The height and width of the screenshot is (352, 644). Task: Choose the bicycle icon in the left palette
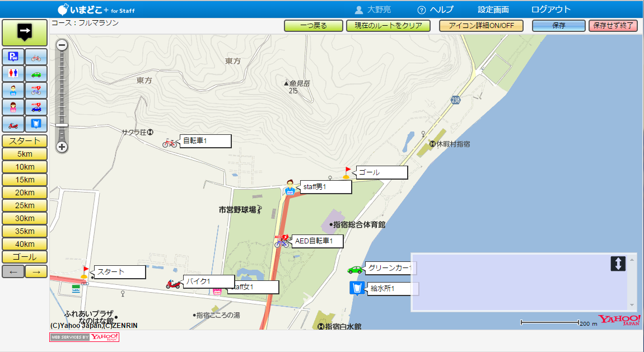36,57
